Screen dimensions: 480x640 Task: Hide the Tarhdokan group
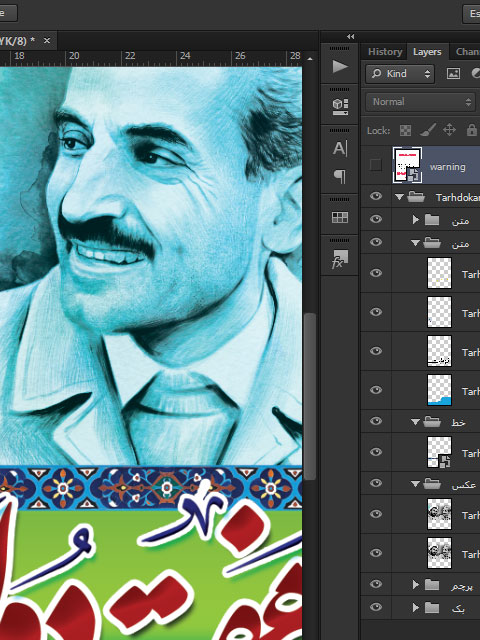(376, 196)
